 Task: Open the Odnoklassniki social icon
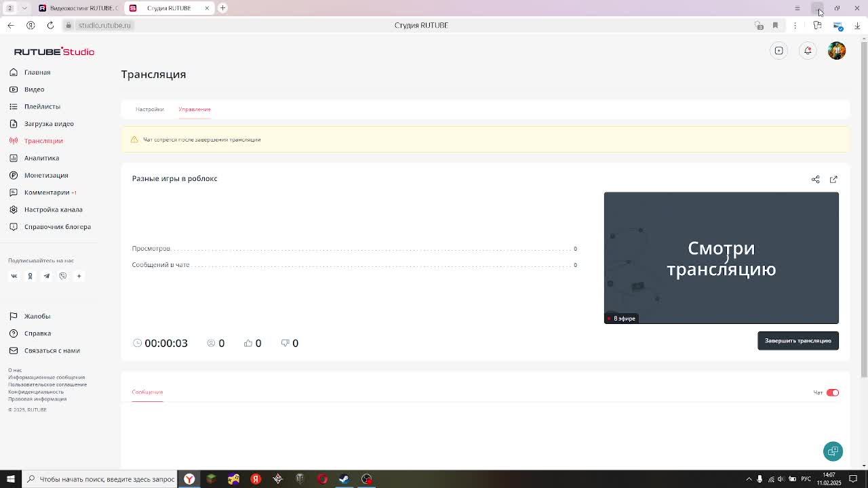click(x=30, y=276)
